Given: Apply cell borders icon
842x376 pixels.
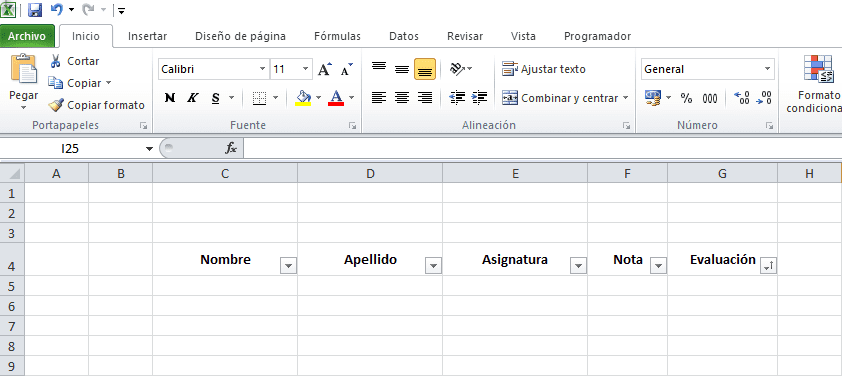Looking at the screenshot, I should pyautogui.click(x=260, y=98).
